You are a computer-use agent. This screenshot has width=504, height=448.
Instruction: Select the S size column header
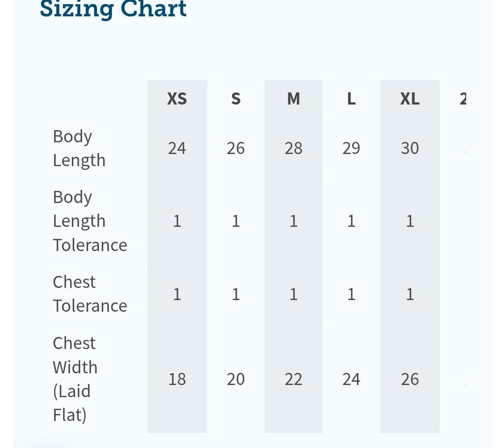236,98
